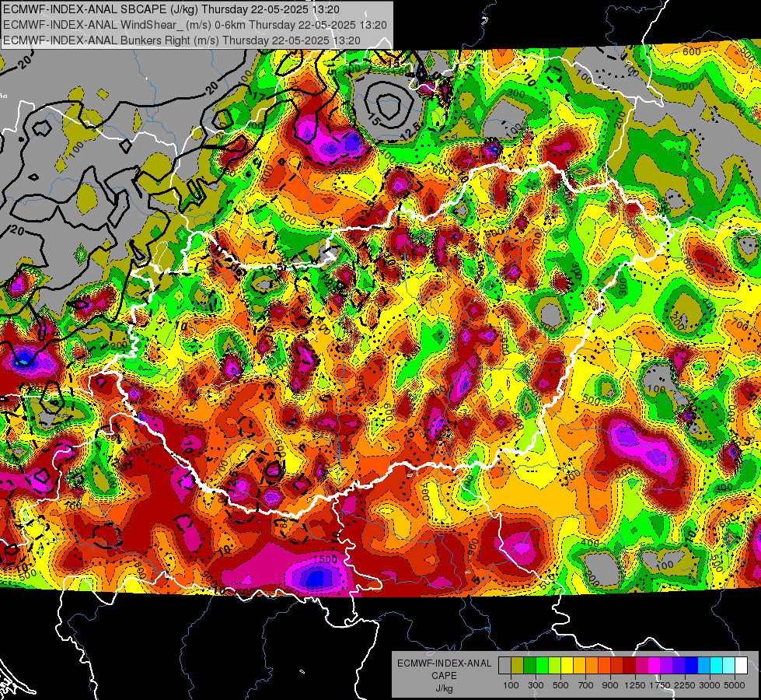761x700 pixels.
Task: Click the orange swatch right of 700
Action: coord(592,665)
